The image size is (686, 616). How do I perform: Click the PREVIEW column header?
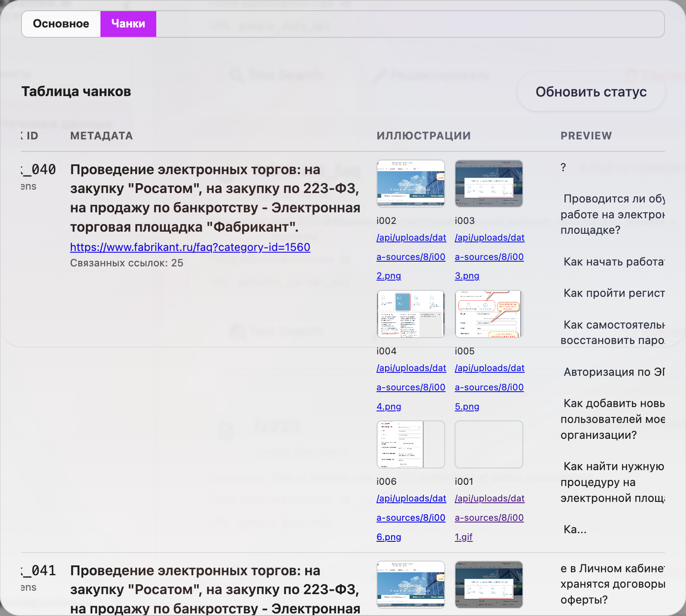click(x=586, y=136)
